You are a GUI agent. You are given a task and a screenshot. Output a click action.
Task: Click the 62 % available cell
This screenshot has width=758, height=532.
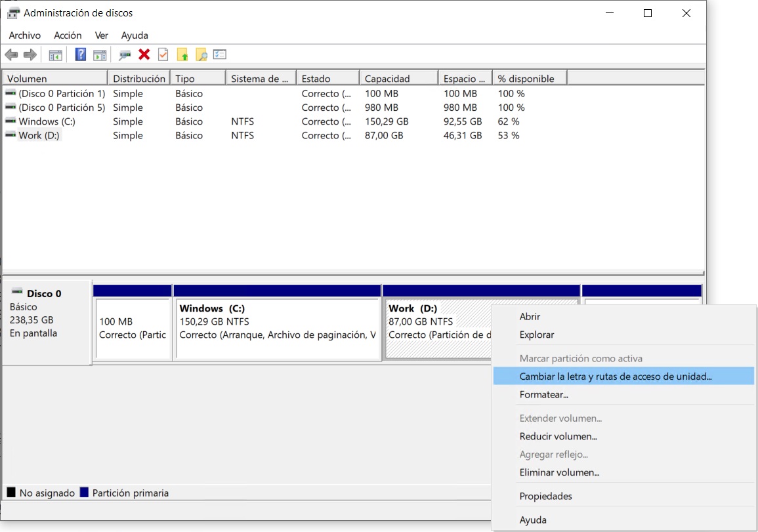509,121
